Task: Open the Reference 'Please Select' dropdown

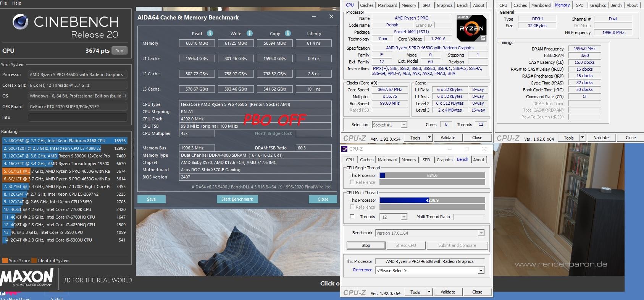Action: pyautogui.click(x=430, y=271)
